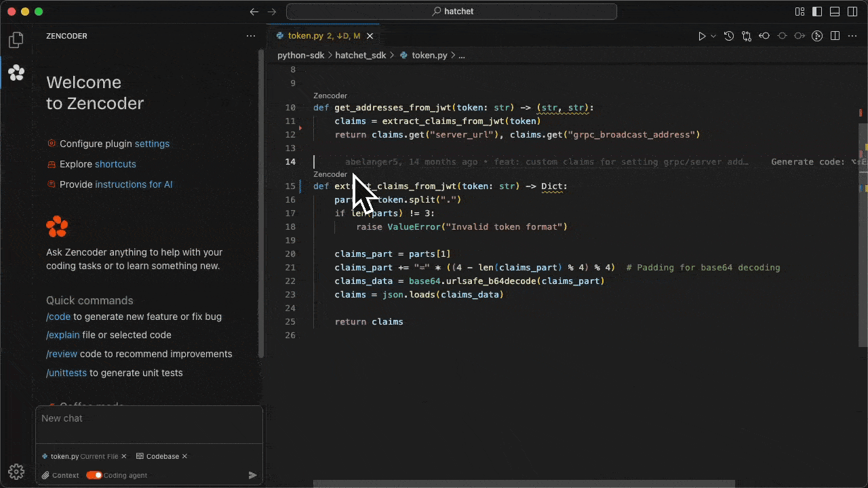Split the editor to the right
This screenshot has width=868, height=488.
pos(835,36)
